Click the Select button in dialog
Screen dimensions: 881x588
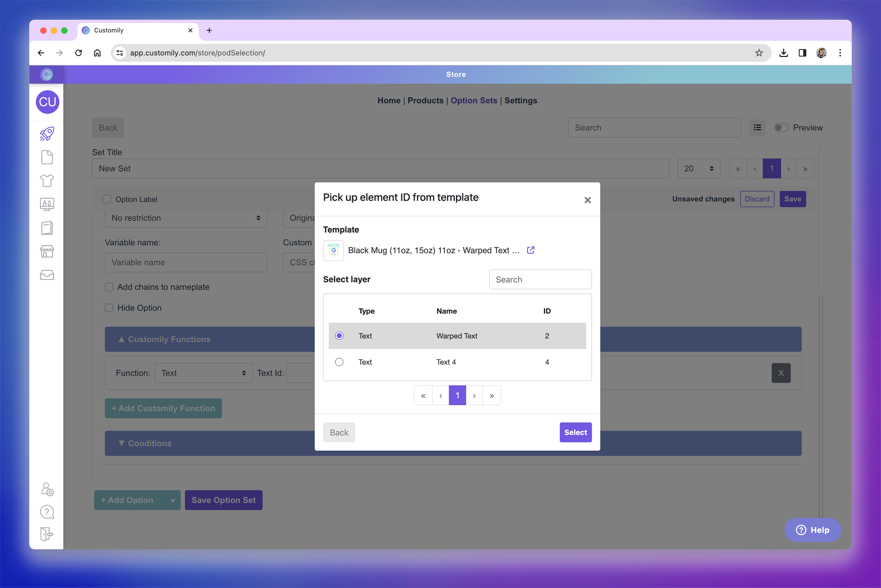(575, 432)
